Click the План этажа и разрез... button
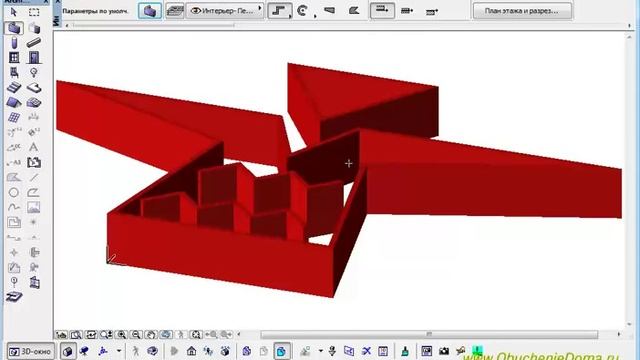The image size is (640, 360). [x=522, y=11]
